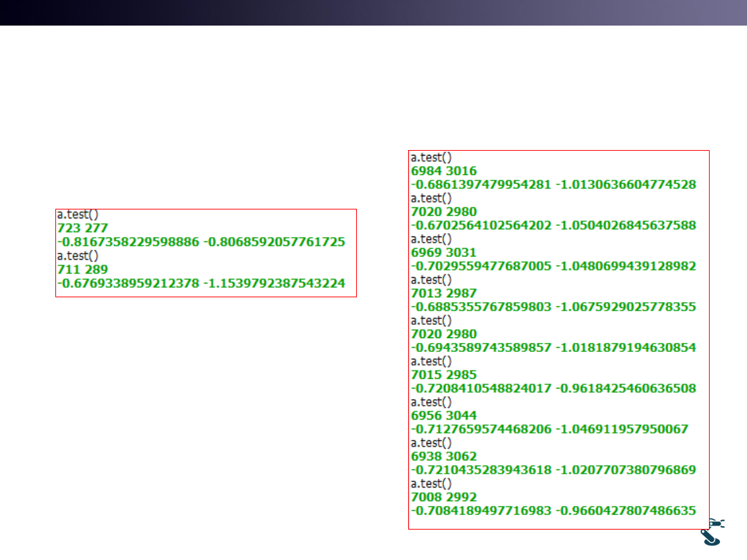Click the output line '7015 2985'
The image size is (747, 560).
[x=443, y=375]
